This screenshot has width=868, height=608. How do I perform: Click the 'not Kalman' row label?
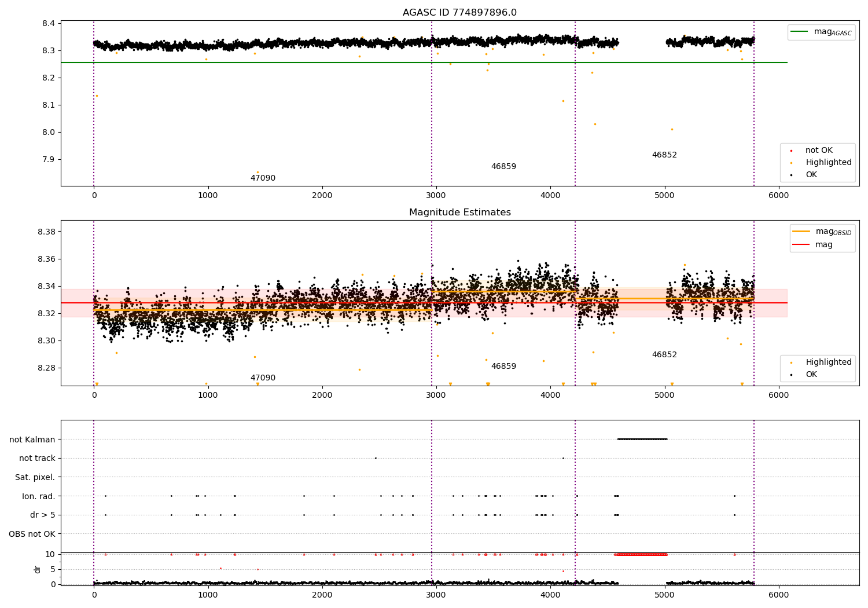click(32, 439)
